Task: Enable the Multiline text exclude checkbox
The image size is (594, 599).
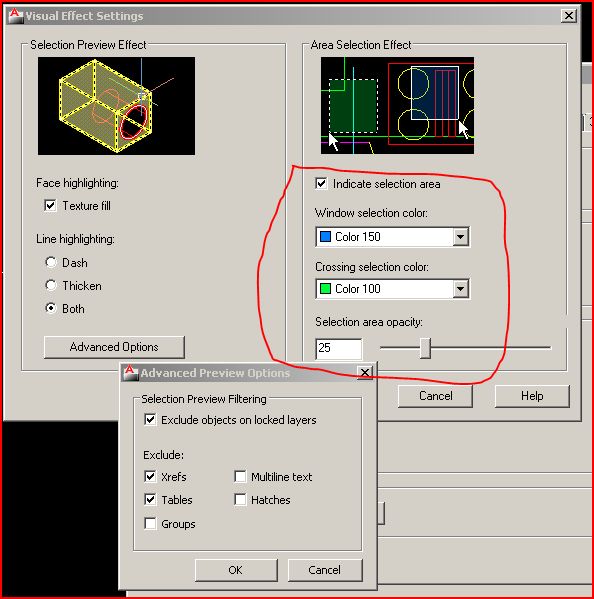Action: pyautogui.click(x=240, y=477)
